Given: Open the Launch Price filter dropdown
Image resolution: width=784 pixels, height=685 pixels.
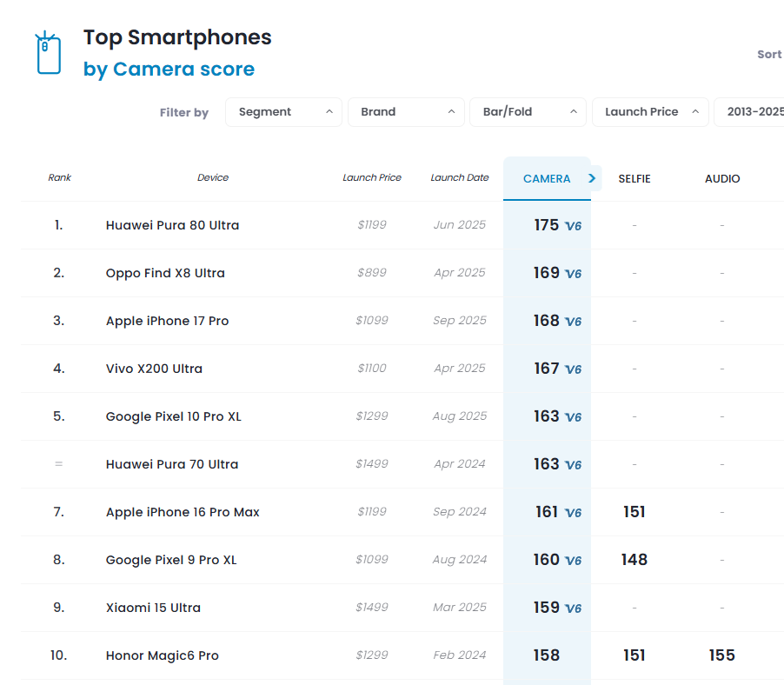Looking at the screenshot, I should 650,112.
